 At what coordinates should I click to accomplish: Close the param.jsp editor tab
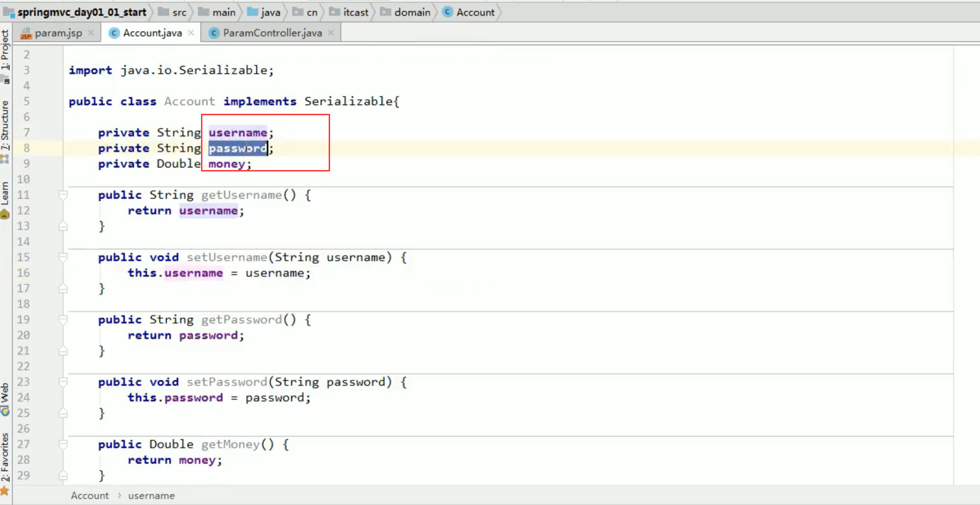coord(91,33)
